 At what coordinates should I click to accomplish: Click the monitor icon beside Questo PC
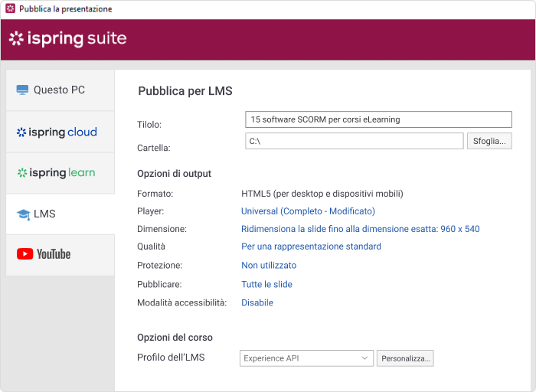pyautogui.click(x=23, y=90)
